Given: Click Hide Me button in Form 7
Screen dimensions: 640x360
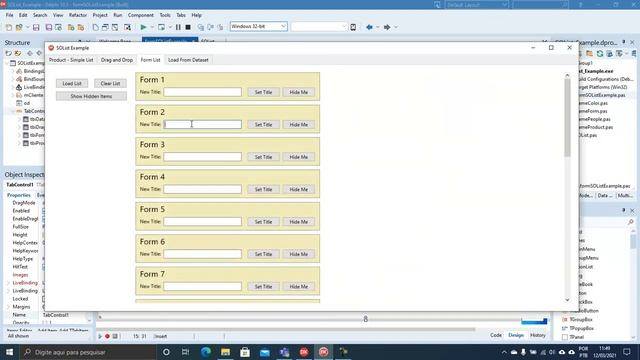Looking at the screenshot, I should pos(298,287).
